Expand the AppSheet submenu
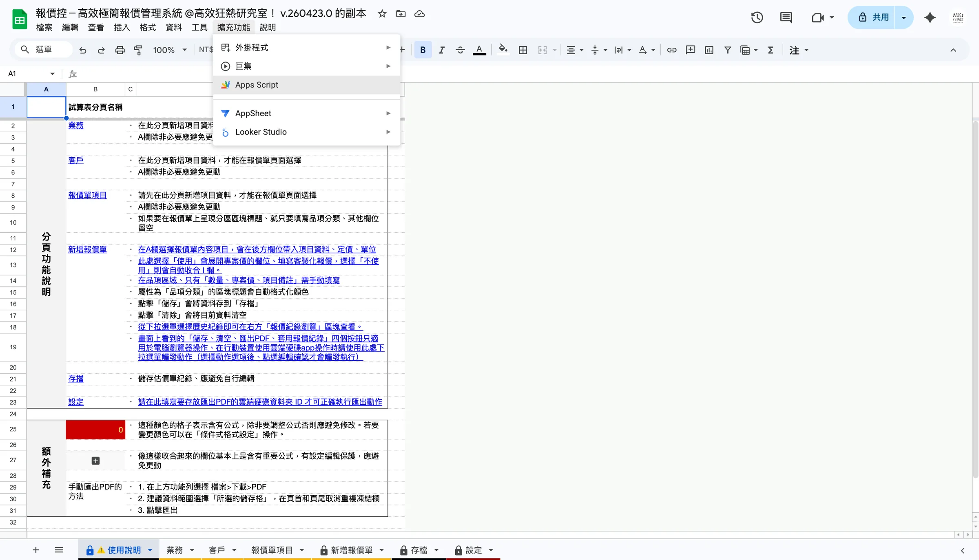979x560 pixels. (306, 113)
